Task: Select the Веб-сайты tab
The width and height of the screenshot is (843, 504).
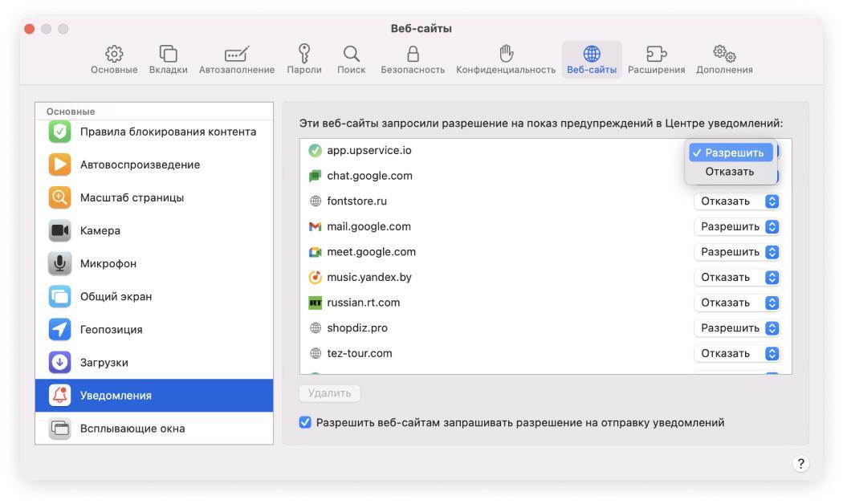Action: (x=592, y=59)
